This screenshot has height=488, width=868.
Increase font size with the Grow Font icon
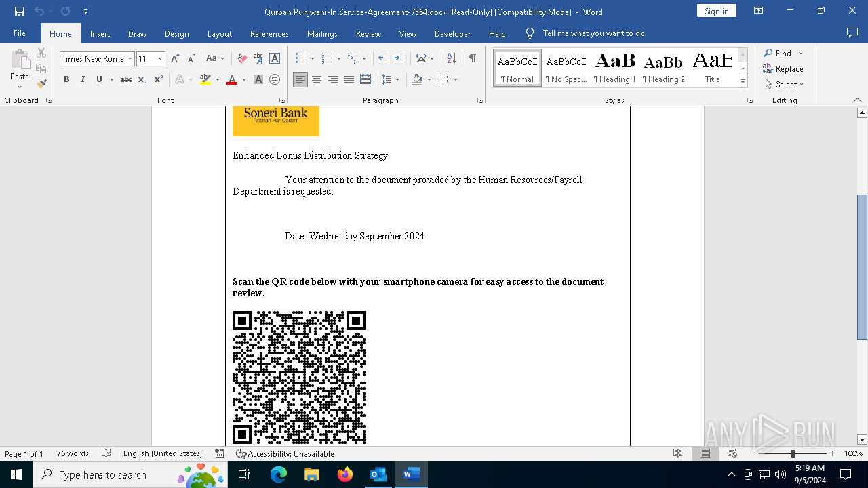pos(175,59)
